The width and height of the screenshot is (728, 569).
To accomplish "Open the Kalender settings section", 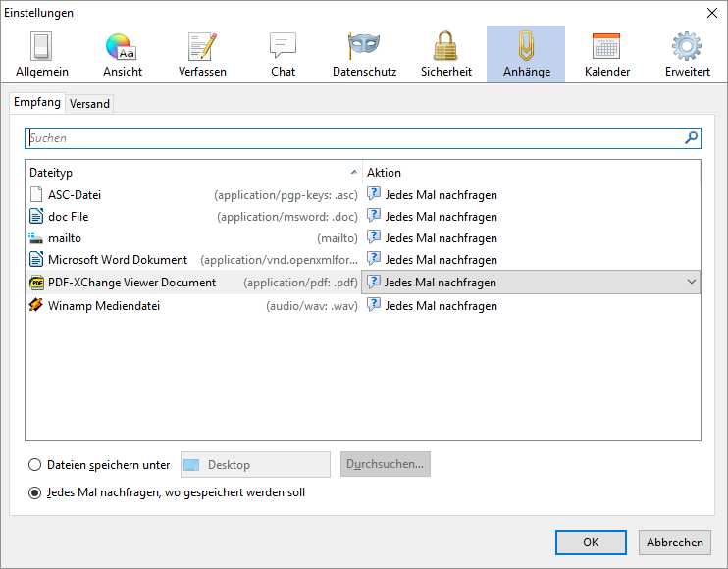I will 606,54.
